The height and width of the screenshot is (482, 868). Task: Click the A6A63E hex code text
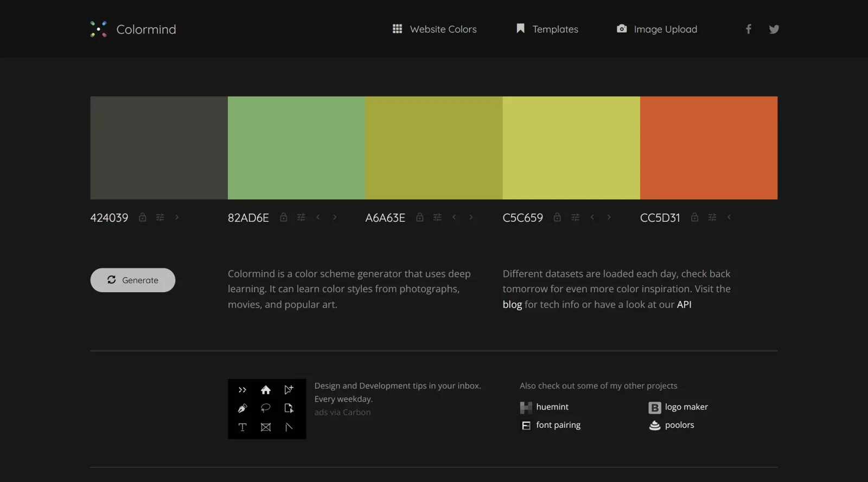pos(385,217)
